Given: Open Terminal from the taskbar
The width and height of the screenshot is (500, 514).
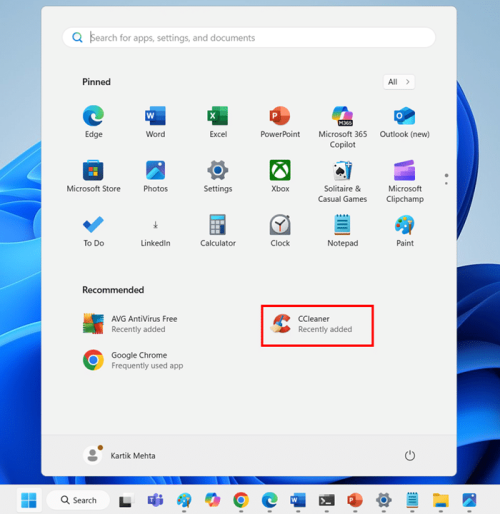Looking at the screenshot, I should coord(327,500).
